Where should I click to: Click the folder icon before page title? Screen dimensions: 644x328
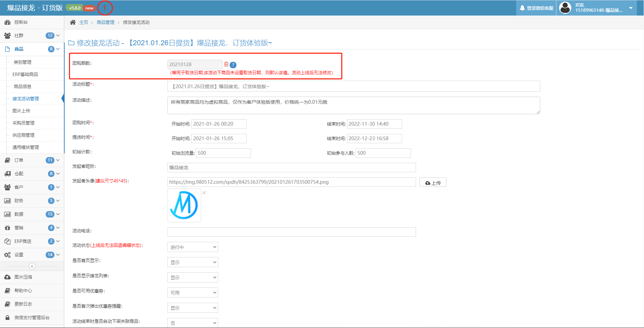click(71, 43)
